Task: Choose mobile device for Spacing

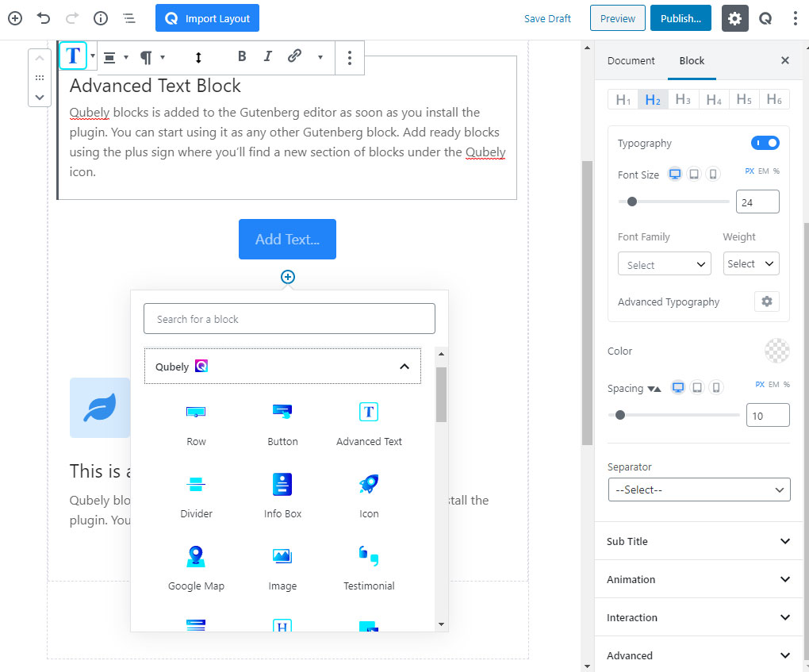Action: (x=716, y=387)
